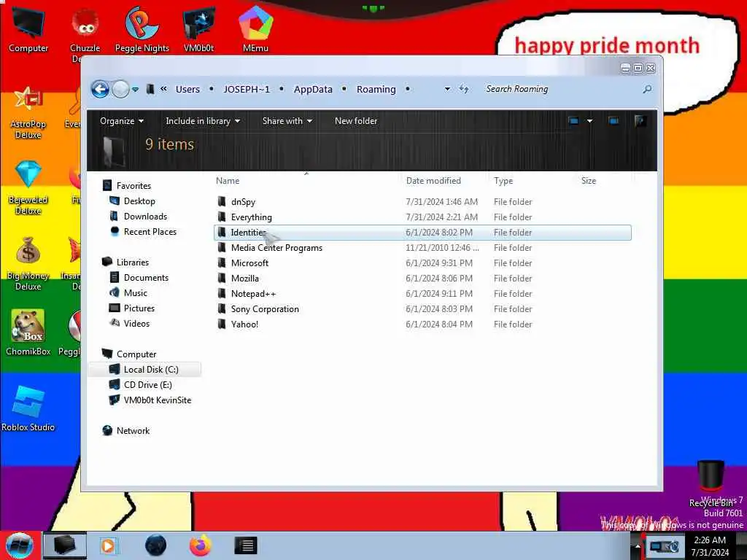Viewport: 747px width, 560px height.
Task: Select Libraries in navigation pane
Action: (133, 262)
